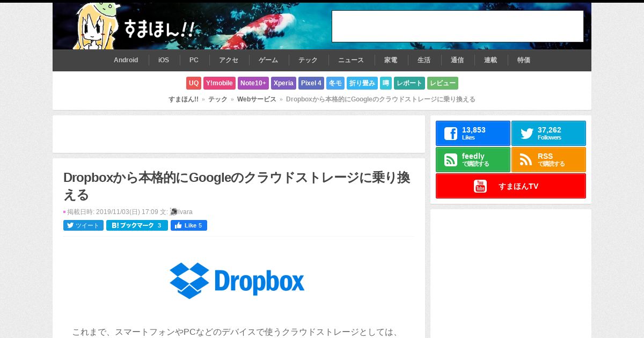Open the すまほんTV YouTube button
The image size is (644, 338).
pyautogui.click(x=511, y=186)
